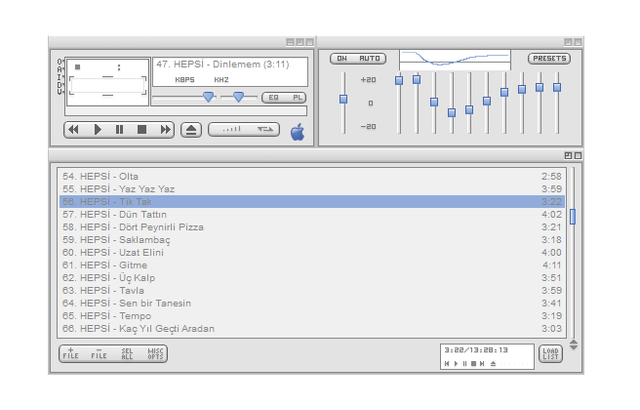Click the volume slider handle
This screenshot has height=410, width=640.
pyautogui.click(x=208, y=97)
